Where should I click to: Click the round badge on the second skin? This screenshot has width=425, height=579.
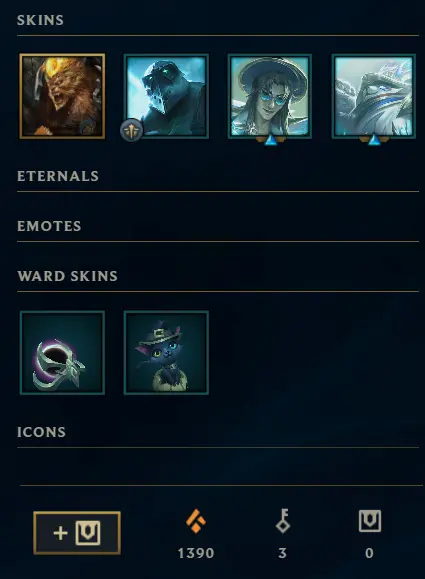[131, 130]
